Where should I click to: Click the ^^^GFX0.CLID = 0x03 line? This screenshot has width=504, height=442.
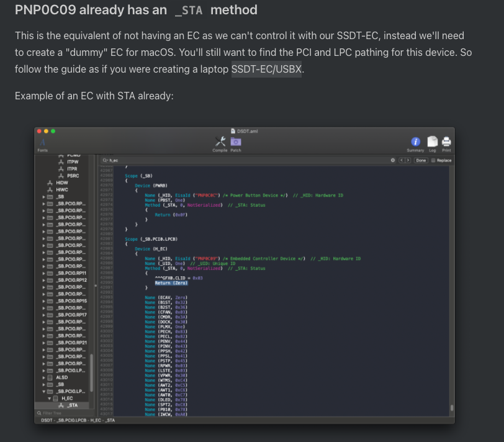click(x=179, y=278)
